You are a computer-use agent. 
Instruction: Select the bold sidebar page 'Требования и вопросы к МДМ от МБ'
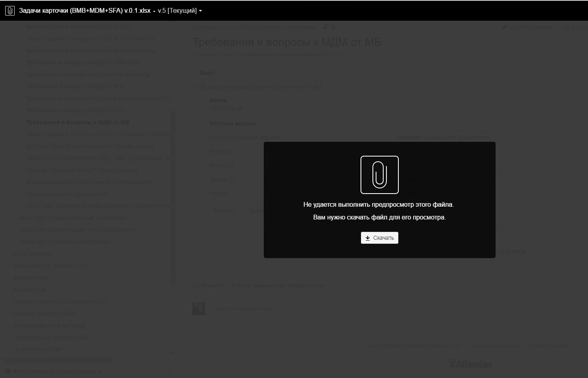click(78, 122)
